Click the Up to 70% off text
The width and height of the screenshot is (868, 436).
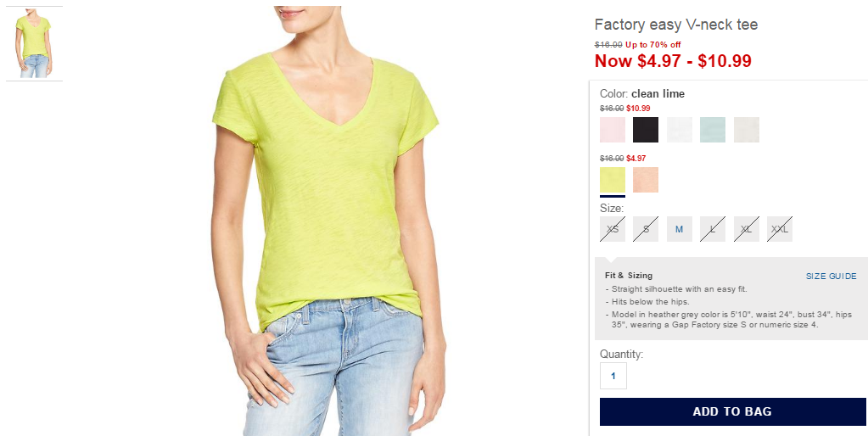(653, 45)
